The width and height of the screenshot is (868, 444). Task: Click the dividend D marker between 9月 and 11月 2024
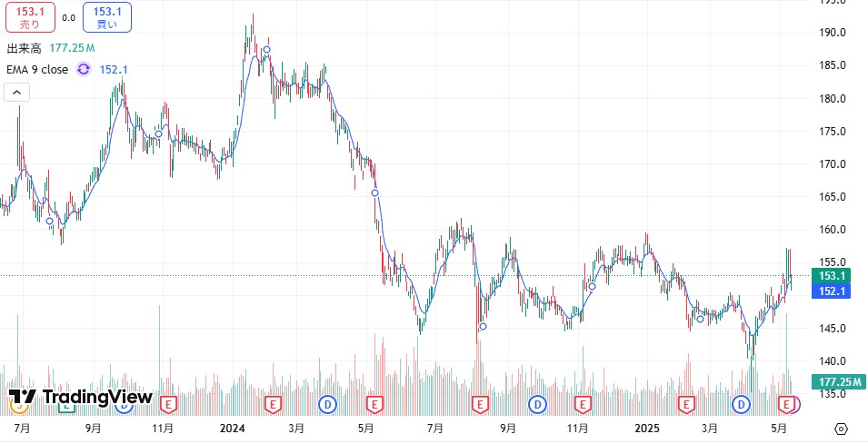[x=538, y=402]
